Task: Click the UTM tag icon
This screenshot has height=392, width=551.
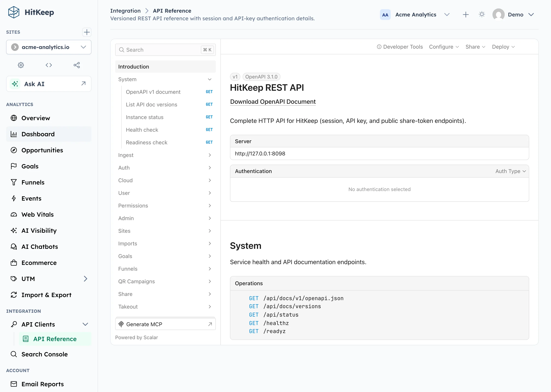Action: pyautogui.click(x=14, y=279)
